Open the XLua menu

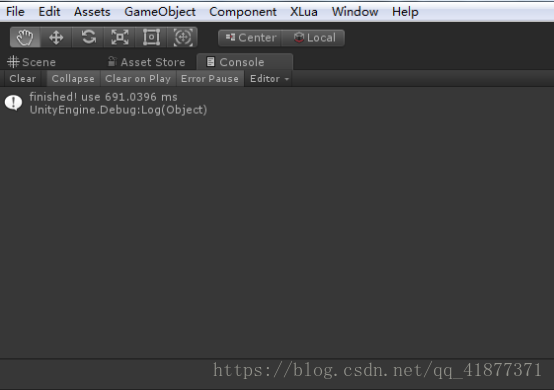point(303,12)
